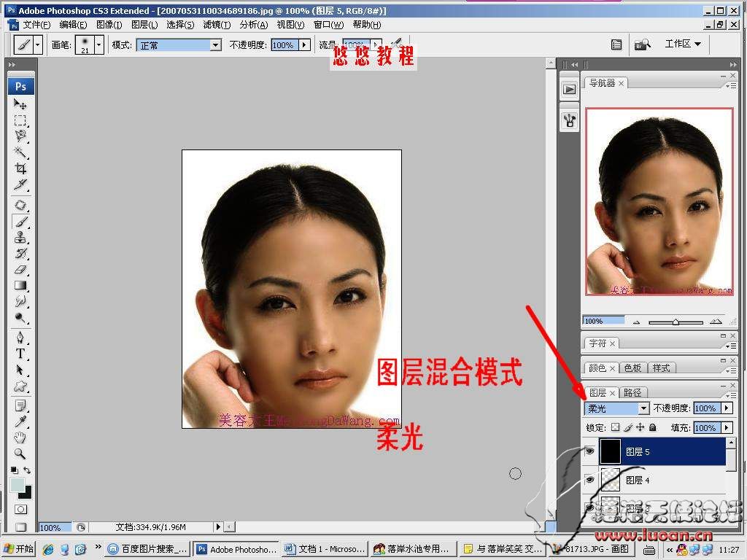Open the tool preset picker arrow

click(38, 45)
